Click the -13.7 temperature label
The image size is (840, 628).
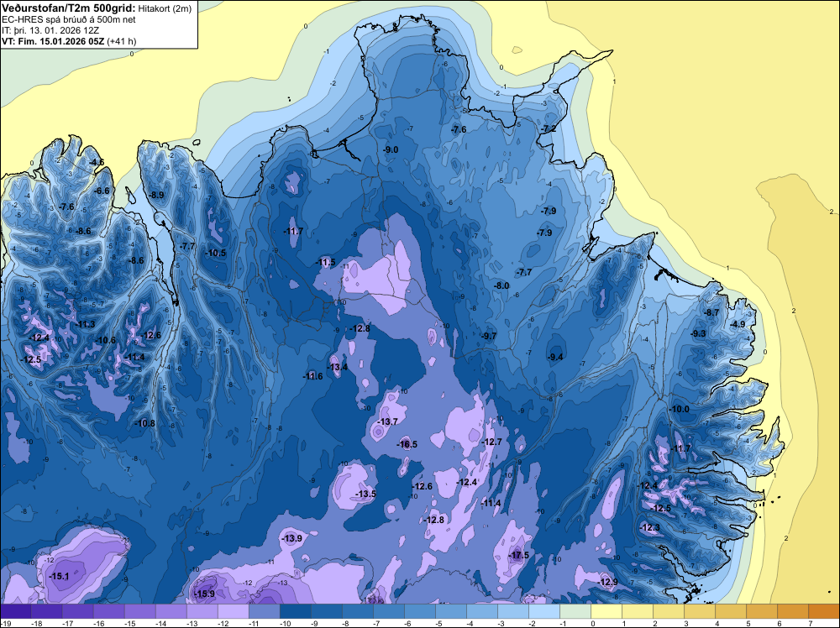click(387, 421)
